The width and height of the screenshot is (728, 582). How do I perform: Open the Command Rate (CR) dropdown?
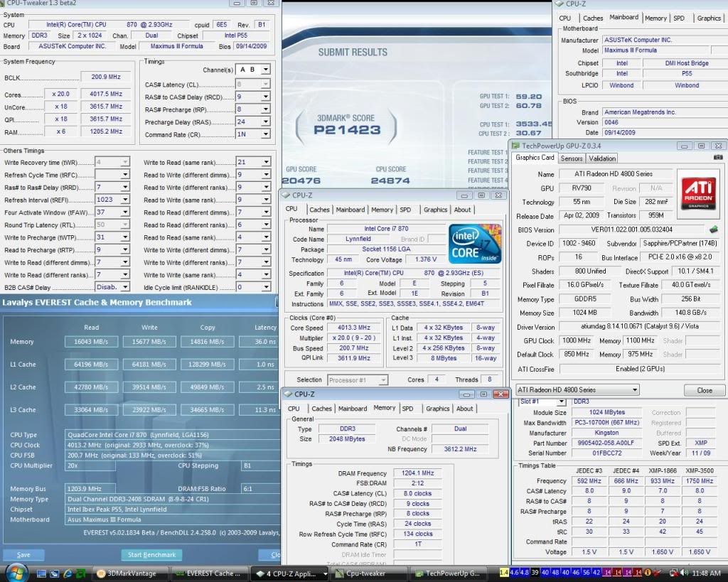point(266,134)
